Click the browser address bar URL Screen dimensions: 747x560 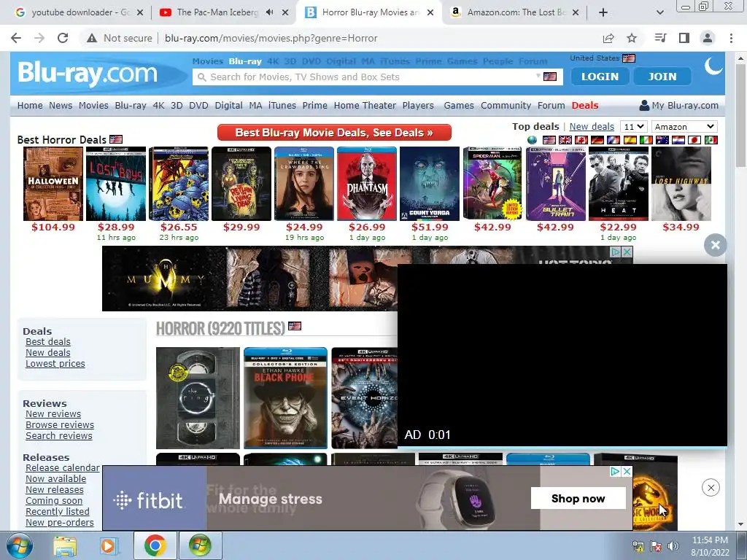coord(271,38)
